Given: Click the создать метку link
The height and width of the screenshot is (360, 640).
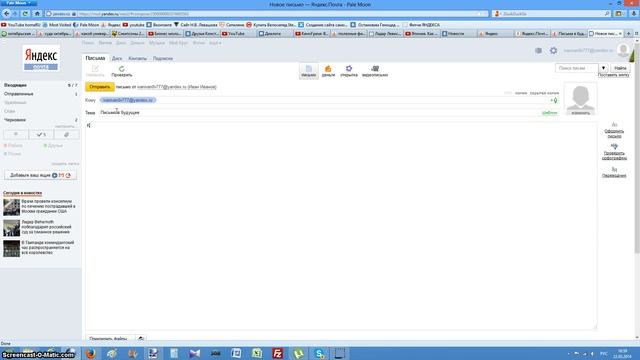Looking at the screenshot, I should (65, 164).
